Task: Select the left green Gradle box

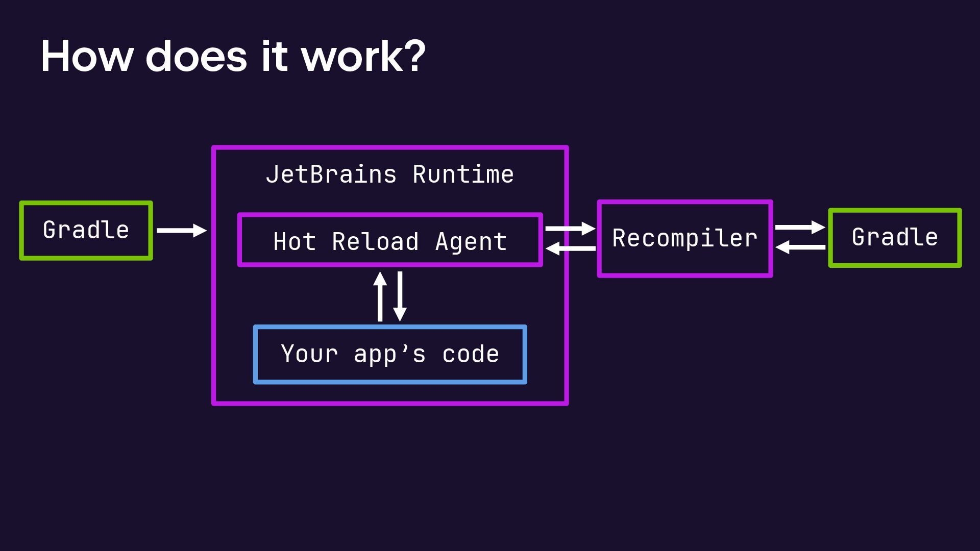Action: [86, 231]
